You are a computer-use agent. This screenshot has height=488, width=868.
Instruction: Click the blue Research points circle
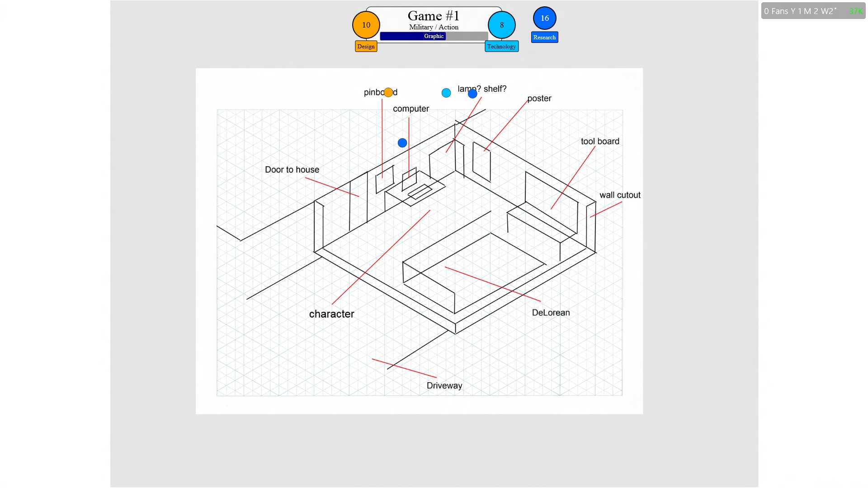[x=544, y=18]
